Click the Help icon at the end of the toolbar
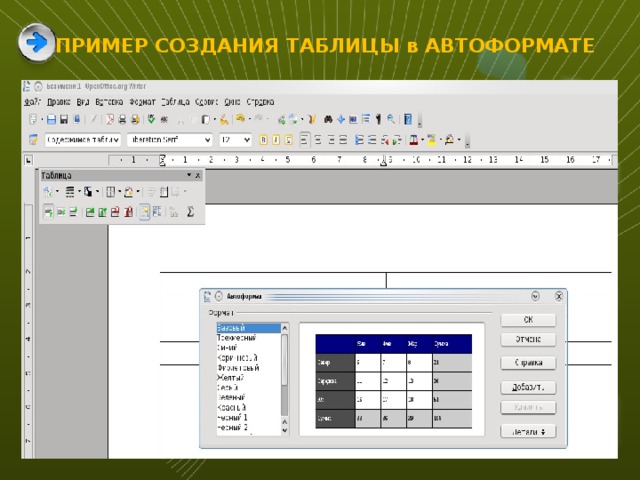This screenshot has height=480, width=640. coord(408,119)
